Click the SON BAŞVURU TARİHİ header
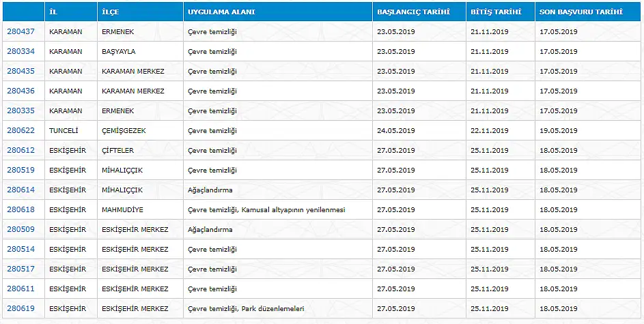The width and height of the screenshot is (644, 324). point(588,12)
